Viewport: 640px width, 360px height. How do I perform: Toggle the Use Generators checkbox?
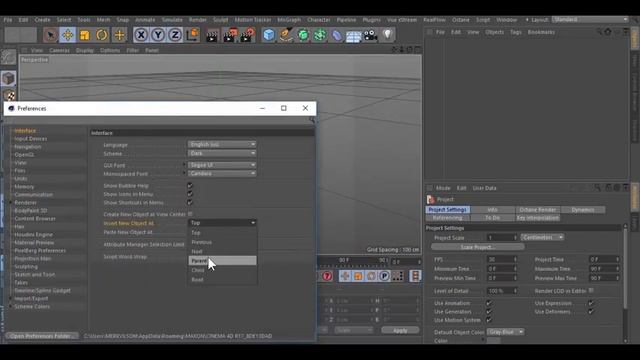click(x=489, y=312)
